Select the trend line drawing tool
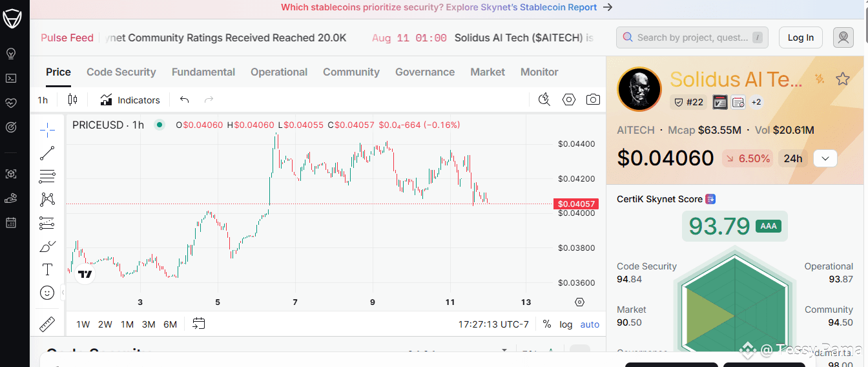Viewport: 868px width, 367px height. point(47,153)
